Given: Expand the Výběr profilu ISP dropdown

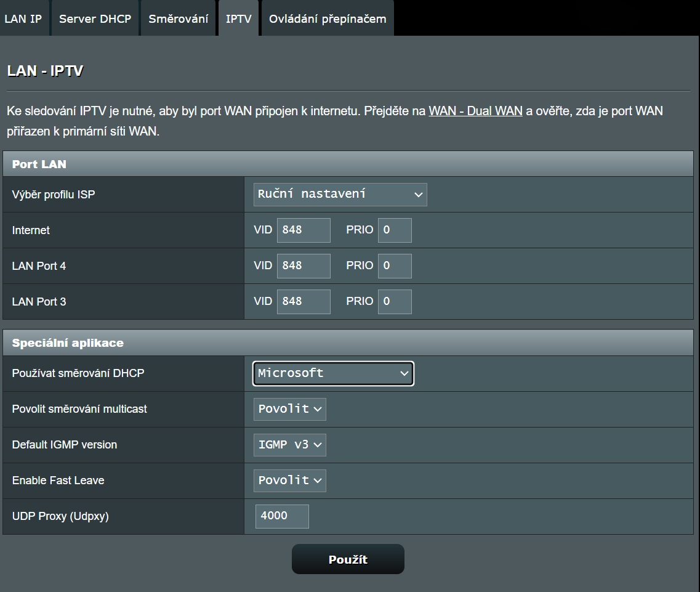Looking at the screenshot, I should (340, 195).
